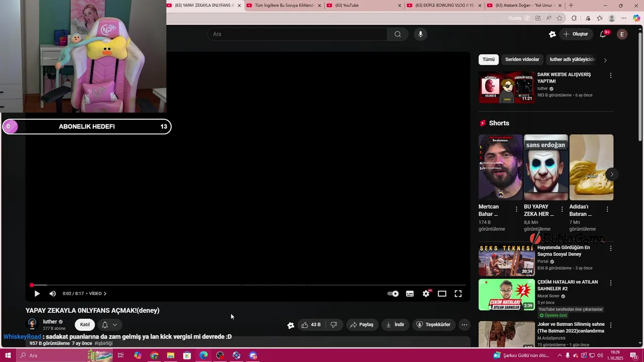Open File Explorer from the taskbar
The image size is (644, 362).
171,355
